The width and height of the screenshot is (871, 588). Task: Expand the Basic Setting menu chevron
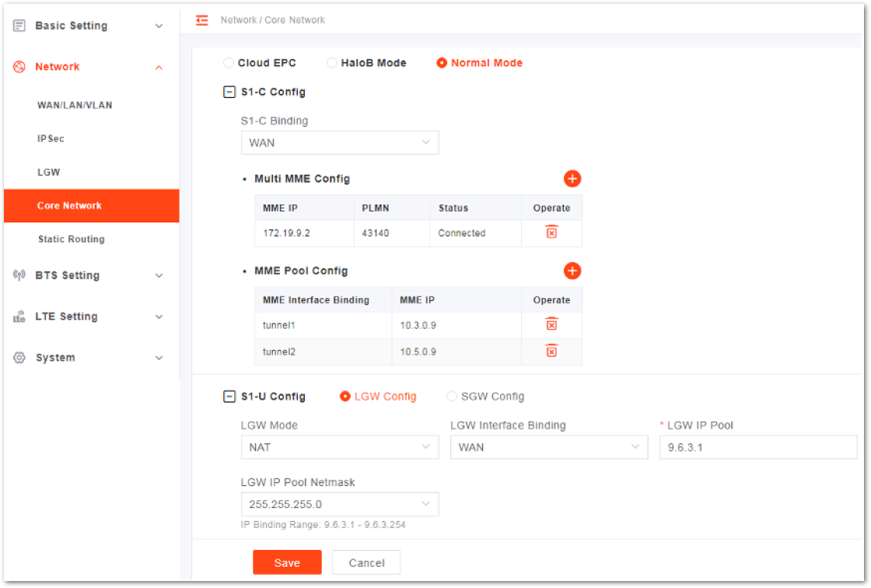pos(159,26)
